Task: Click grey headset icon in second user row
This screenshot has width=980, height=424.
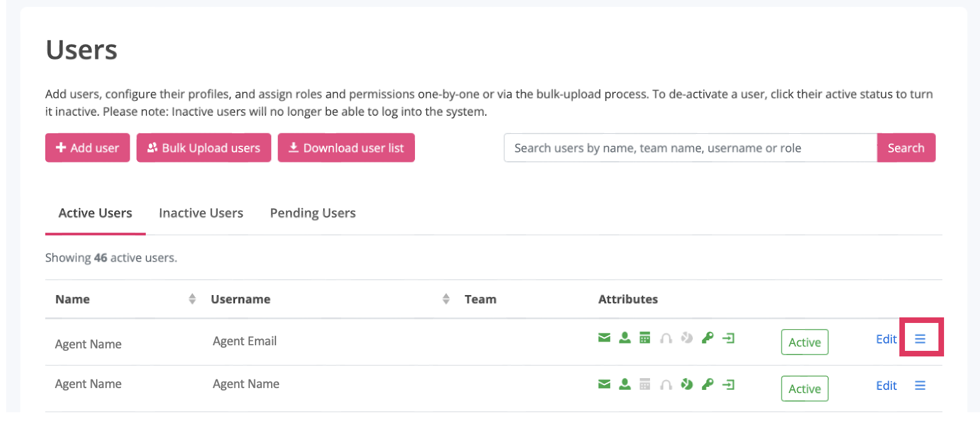Action: coord(666,385)
